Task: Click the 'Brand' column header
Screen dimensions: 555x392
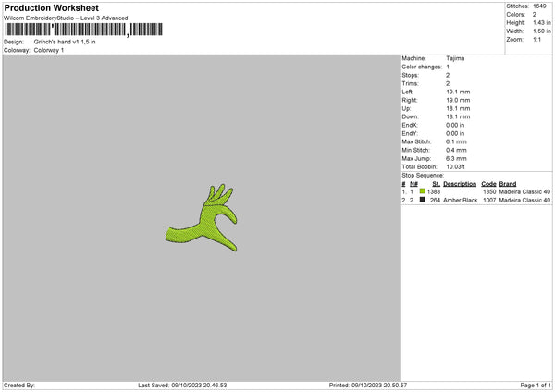Action: pos(508,184)
